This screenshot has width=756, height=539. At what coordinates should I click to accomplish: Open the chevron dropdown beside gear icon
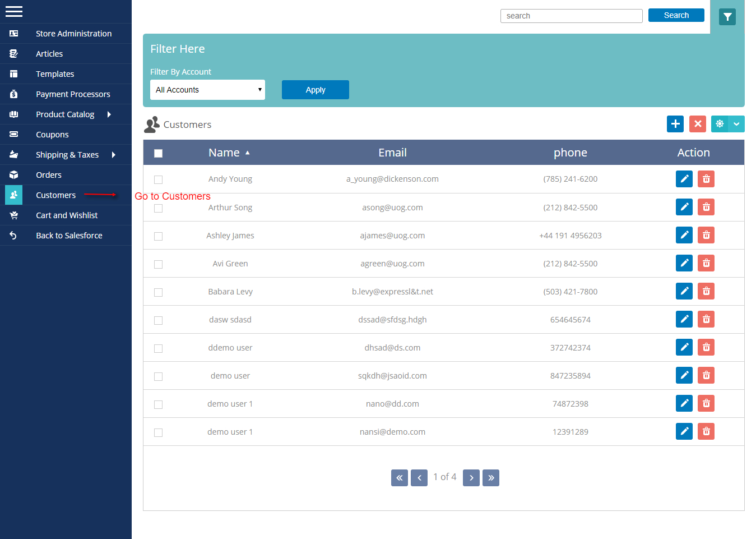click(x=736, y=124)
